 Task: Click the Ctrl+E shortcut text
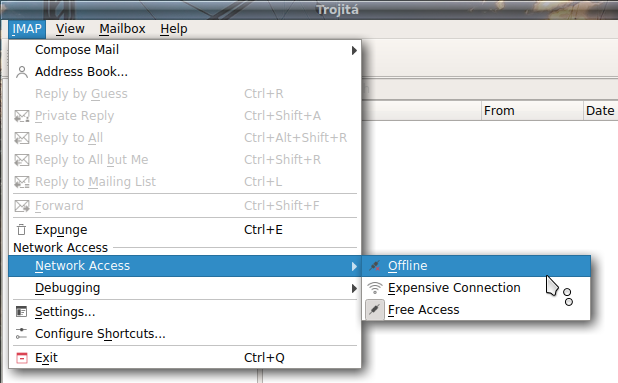tap(263, 230)
